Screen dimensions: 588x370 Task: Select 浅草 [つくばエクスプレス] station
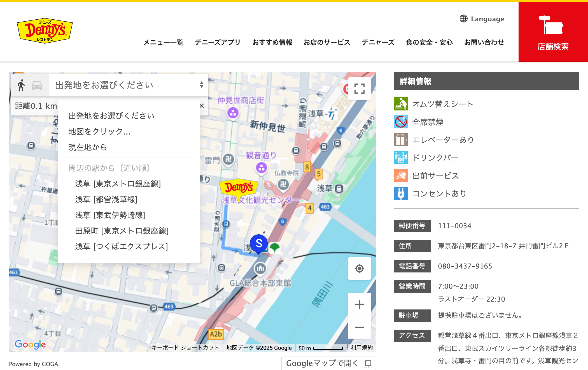122,246
